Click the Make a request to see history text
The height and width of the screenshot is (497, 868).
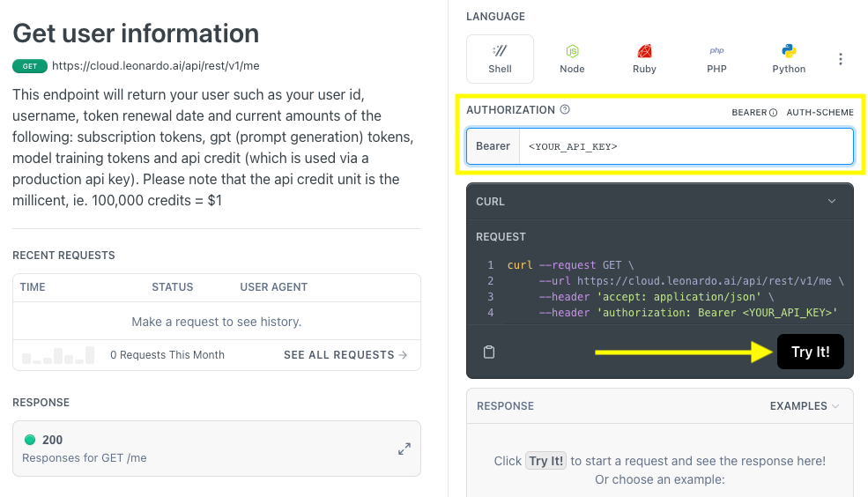click(217, 323)
